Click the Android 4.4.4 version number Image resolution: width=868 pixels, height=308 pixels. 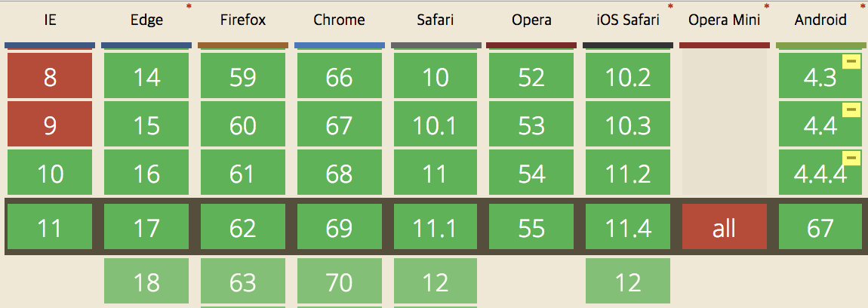point(820,175)
